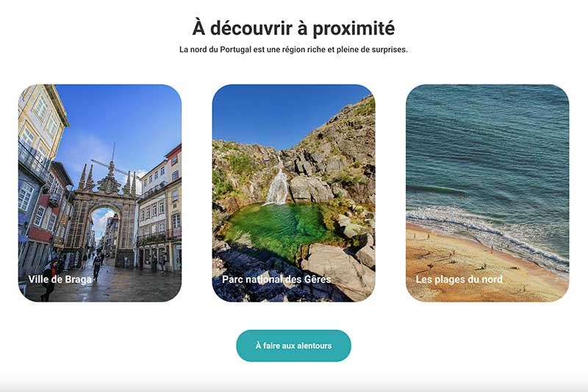The width and height of the screenshot is (588, 392).
Task: Click the À faire aux alentours button
Action: 293,346
